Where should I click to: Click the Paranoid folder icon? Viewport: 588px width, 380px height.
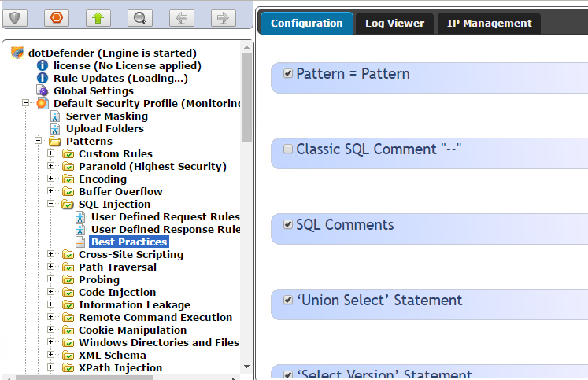point(68,166)
